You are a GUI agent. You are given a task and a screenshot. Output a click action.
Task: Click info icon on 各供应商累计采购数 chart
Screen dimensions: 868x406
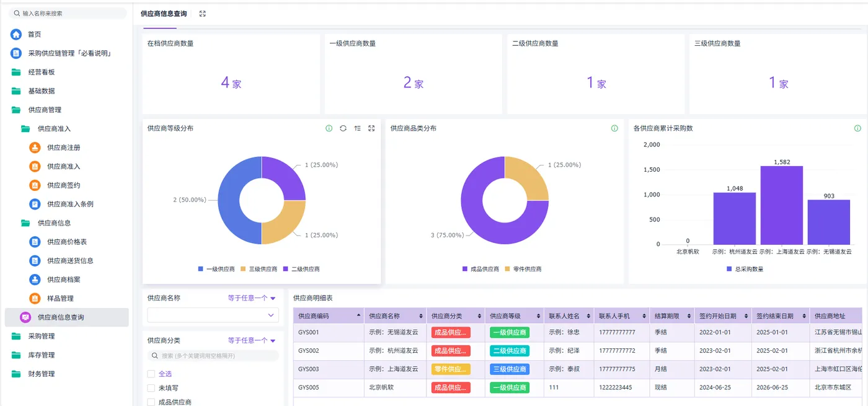857,128
